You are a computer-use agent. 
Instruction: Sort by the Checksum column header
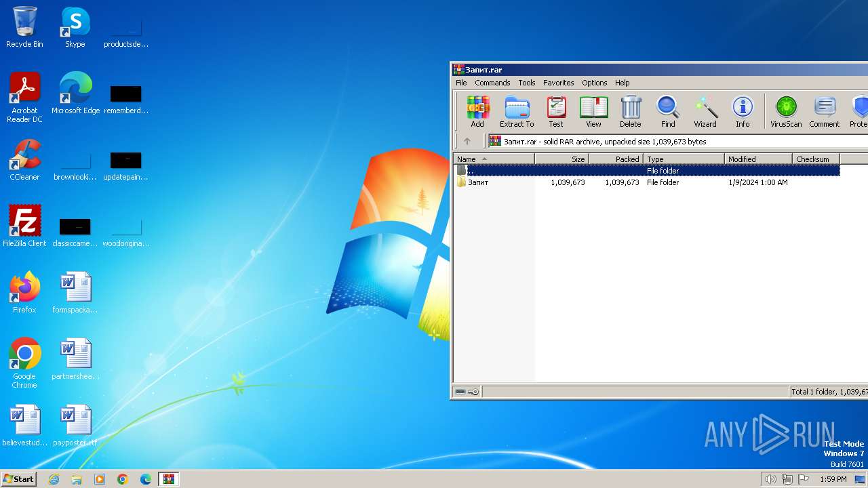tap(816, 159)
